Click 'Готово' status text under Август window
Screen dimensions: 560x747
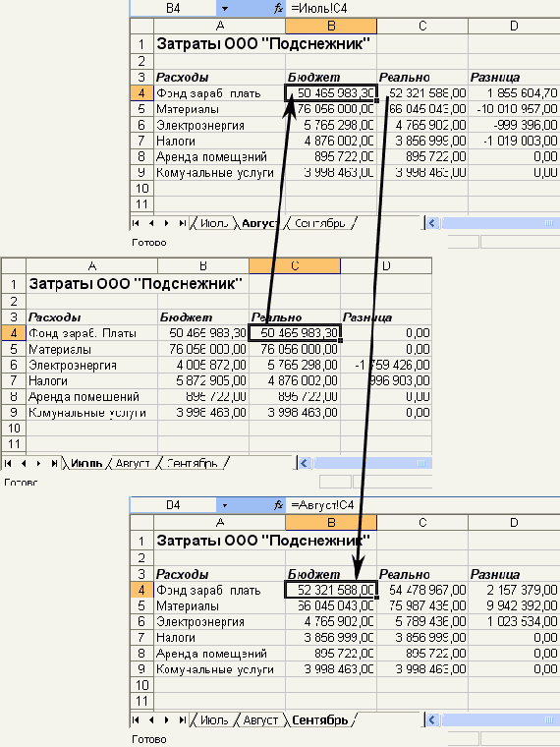click(x=149, y=243)
